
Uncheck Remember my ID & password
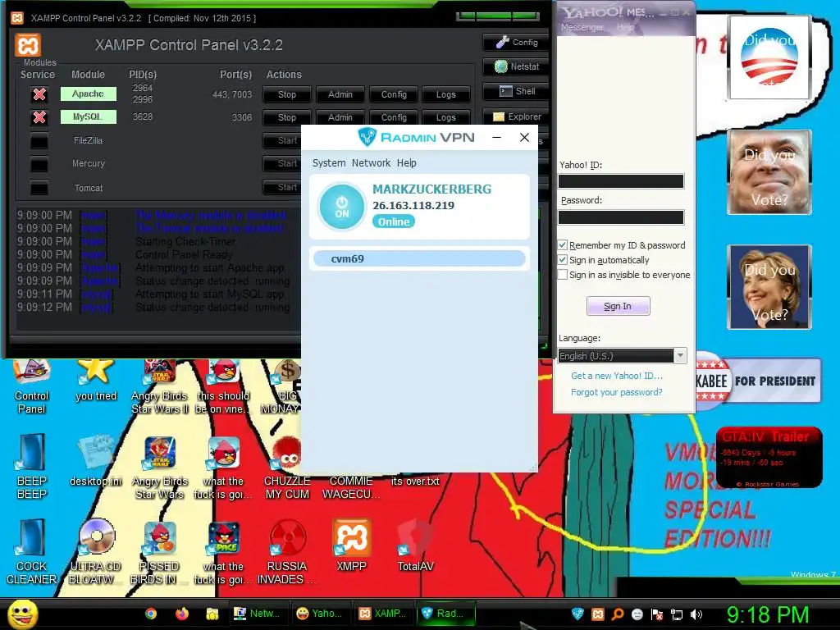(x=563, y=244)
